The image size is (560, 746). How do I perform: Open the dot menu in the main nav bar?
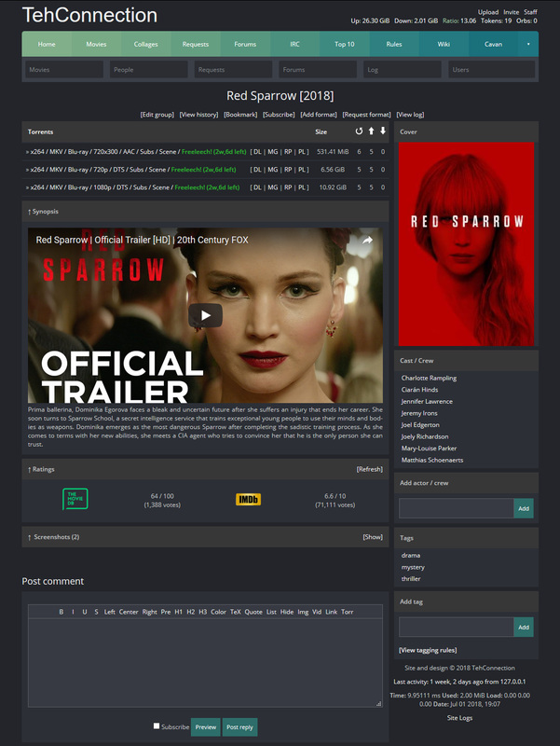coord(528,44)
